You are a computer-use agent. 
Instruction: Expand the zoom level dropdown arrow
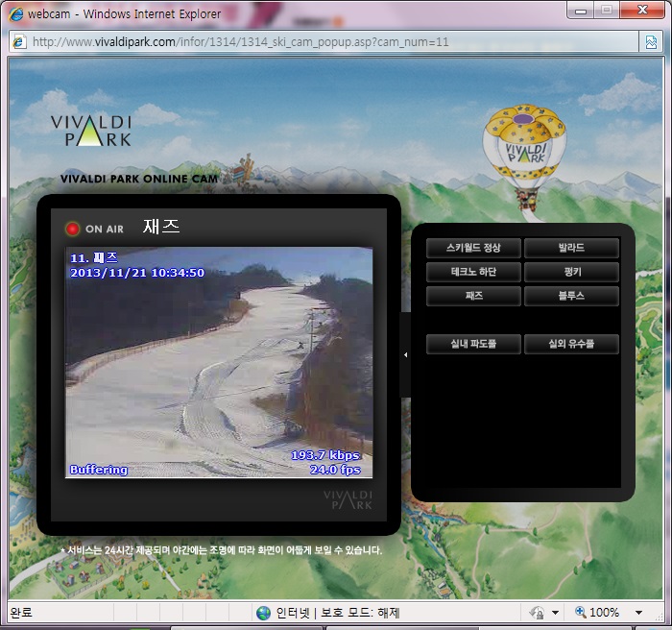[x=638, y=613]
